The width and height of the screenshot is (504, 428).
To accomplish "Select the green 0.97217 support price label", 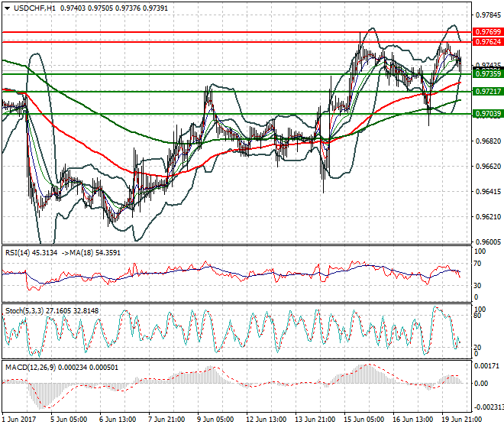I will coord(488,92).
